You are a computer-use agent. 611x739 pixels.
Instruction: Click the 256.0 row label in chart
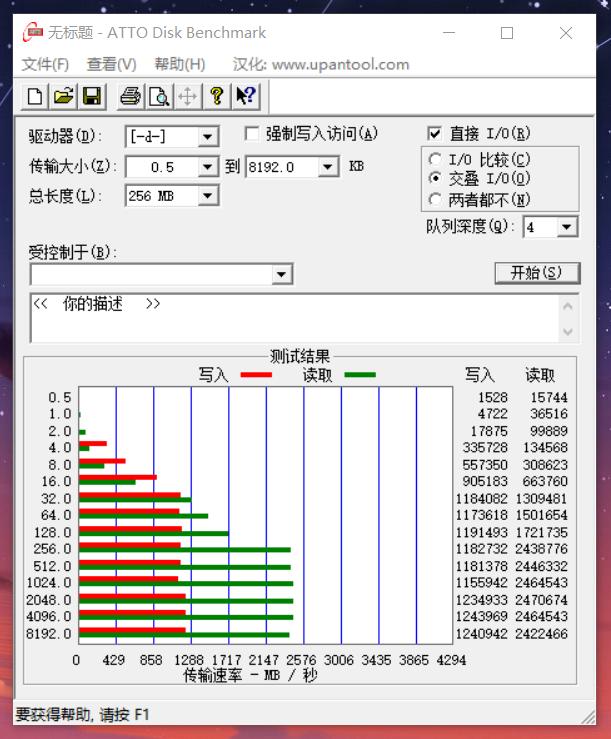(x=52, y=549)
